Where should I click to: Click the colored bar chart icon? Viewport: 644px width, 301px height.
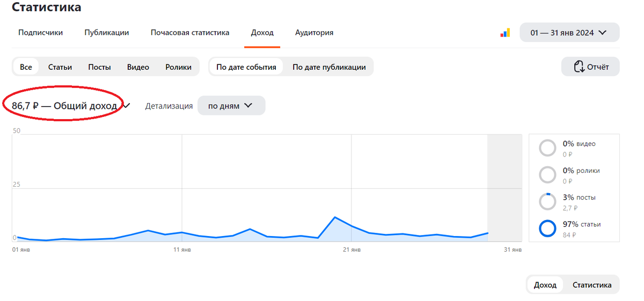[x=505, y=33]
